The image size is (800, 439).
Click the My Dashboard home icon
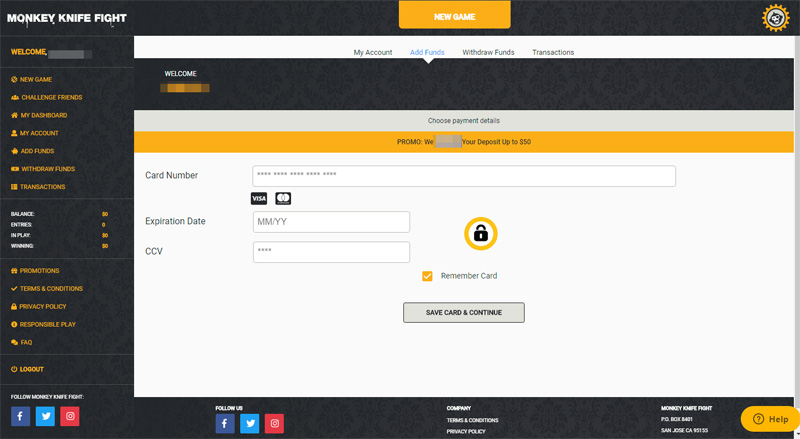point(14,115)
